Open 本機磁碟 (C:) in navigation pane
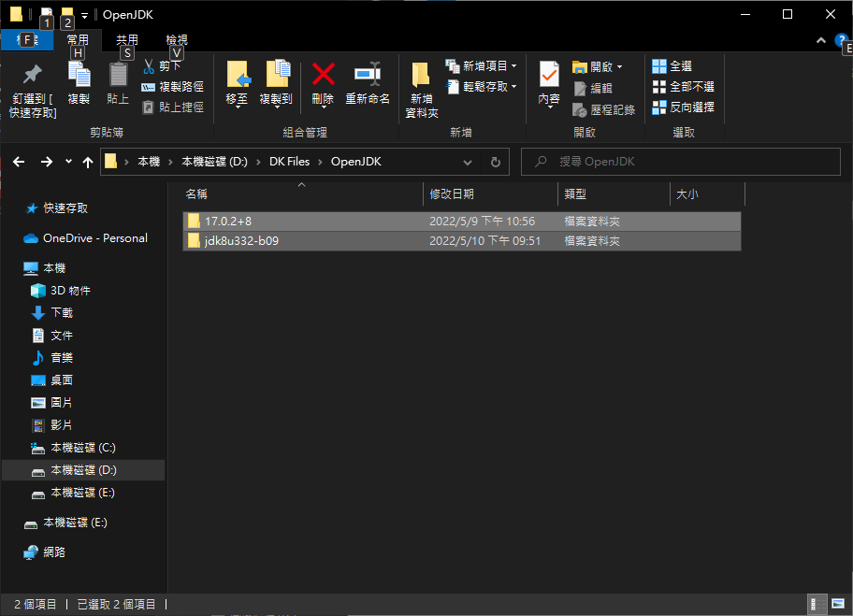The width and height of the screenshot is (853, 616). [x=83, y=448]
